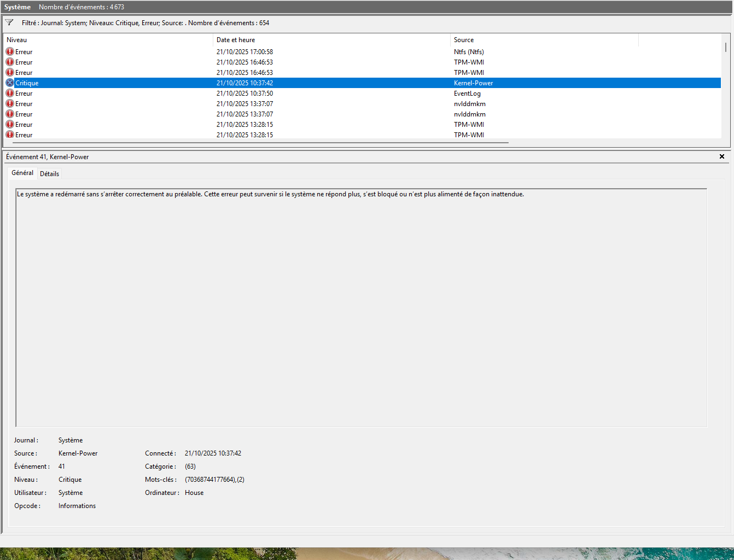Screen dimensions: 734x560
Task: Click the Ordinateur value 'House'
Action: (x=194, y=493)
